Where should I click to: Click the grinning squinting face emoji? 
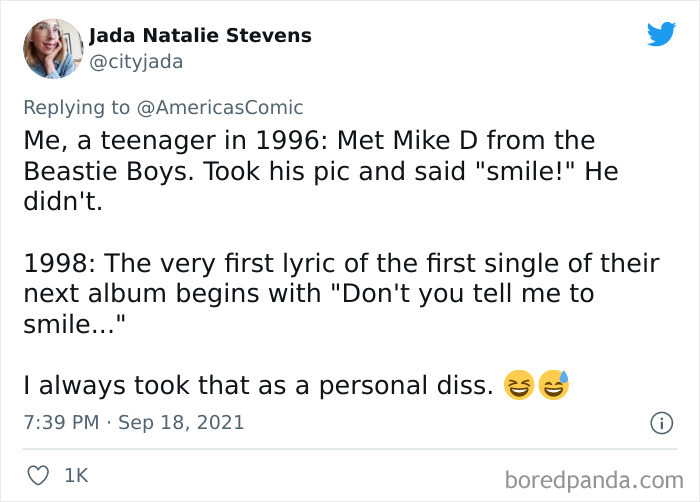519,384
